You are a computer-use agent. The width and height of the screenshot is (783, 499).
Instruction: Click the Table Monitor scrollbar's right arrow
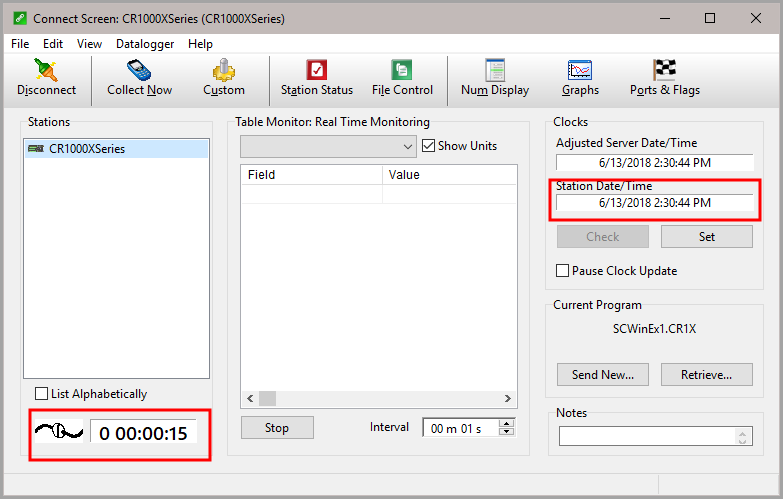[x=507, y=398]
